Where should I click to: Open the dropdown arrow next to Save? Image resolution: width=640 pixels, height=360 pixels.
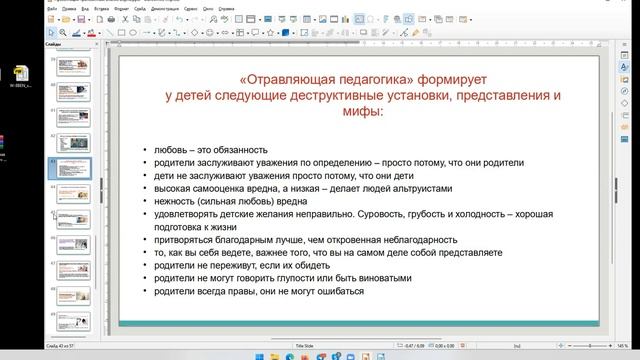[89, 20]
